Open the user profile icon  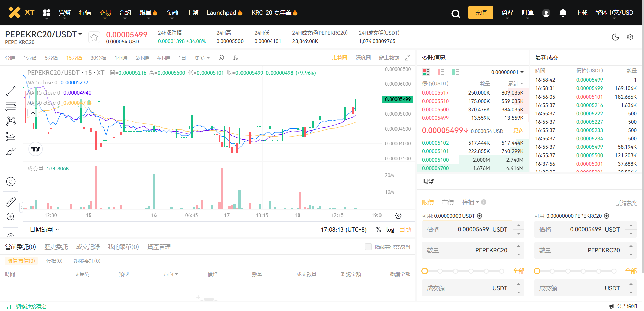[x=546, y=13]
